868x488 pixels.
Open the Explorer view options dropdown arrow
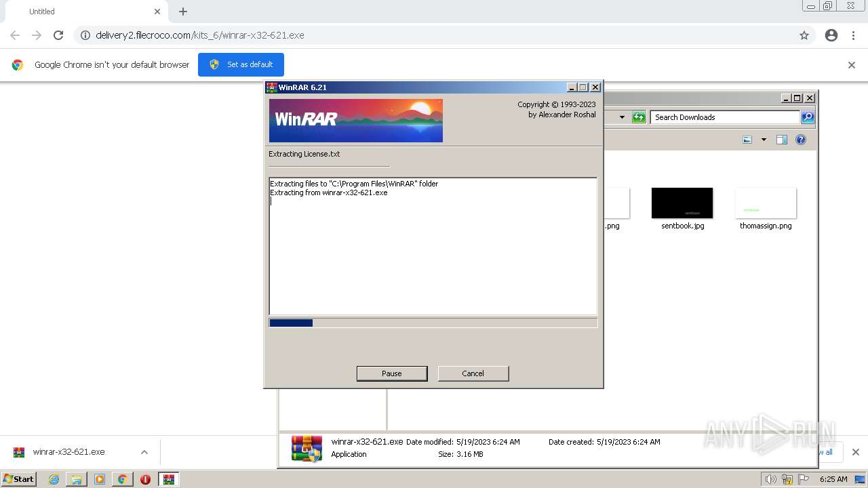tap(764, 140)
